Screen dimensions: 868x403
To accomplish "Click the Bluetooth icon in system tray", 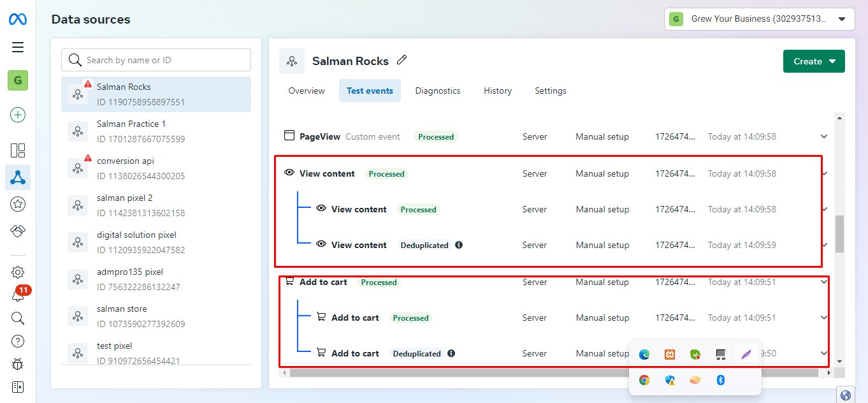I will click(721, 380).
